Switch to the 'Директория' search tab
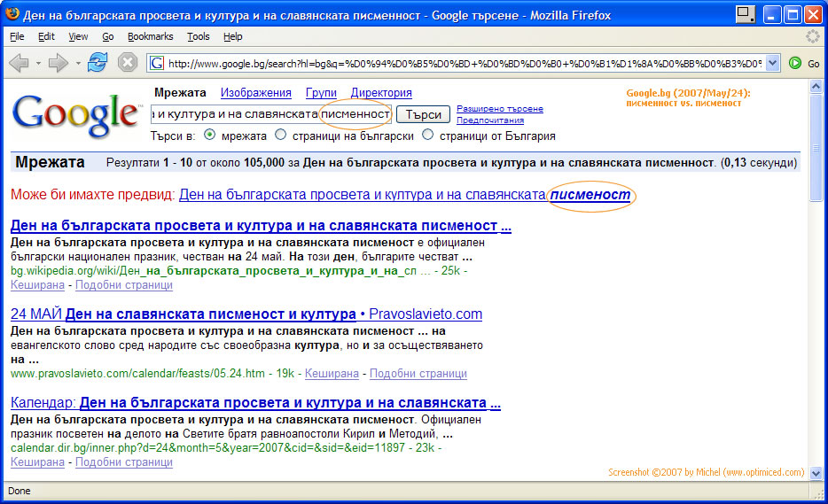 click(381, 93)
